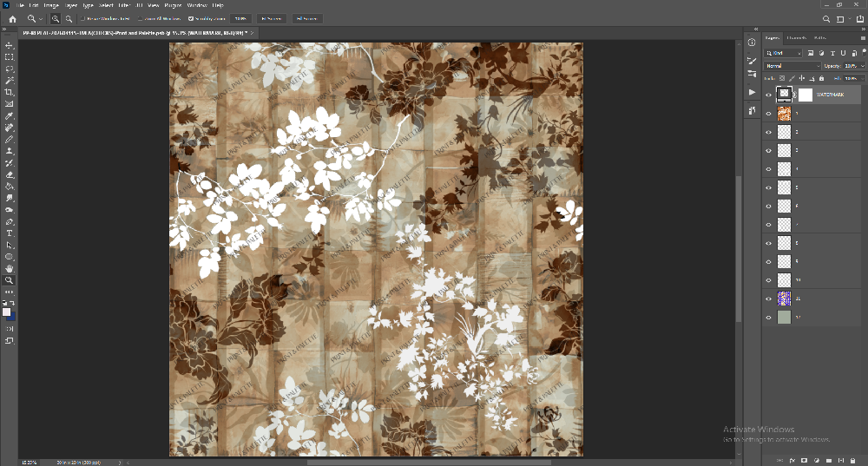Viewport: 868px width, 466px height.
Task: Open the Kind filter dropdown
Action: point(783,53)
